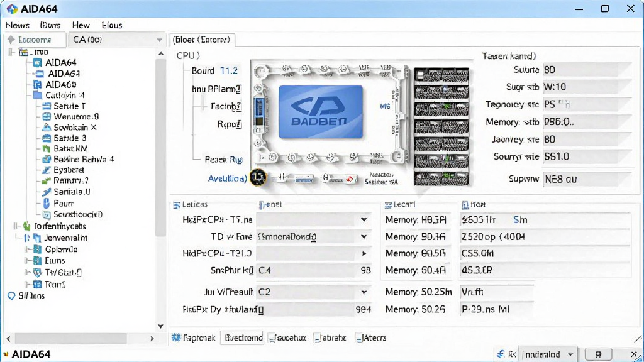Viewport: 644px width, 362px height.
Task: Expand the Gplamde tree node
Action: tap(26, 249)
